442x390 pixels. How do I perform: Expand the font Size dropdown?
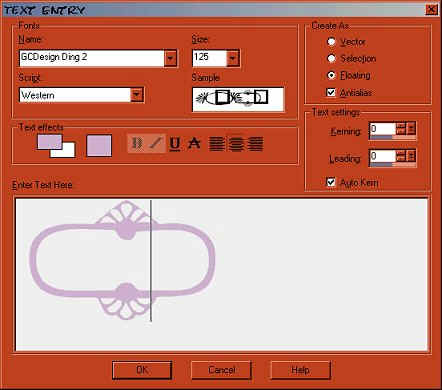(x=233, y=59)
